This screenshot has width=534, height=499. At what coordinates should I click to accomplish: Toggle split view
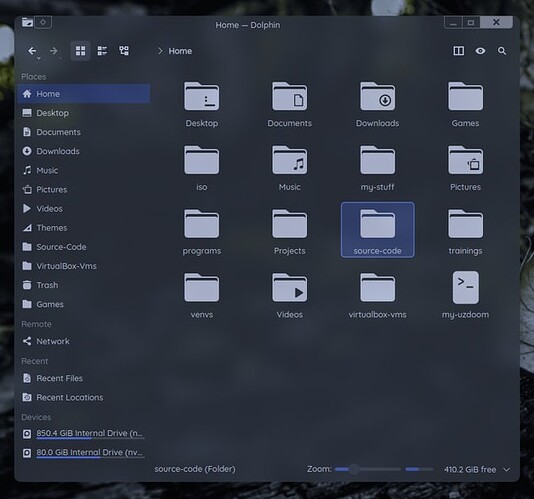click(x=458, y=51)
